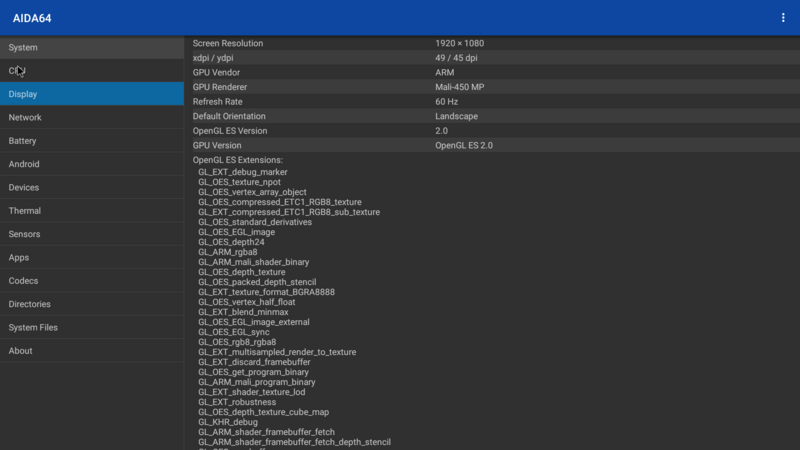
Task: Open the System Files category
Action: (x=92, y=328)
